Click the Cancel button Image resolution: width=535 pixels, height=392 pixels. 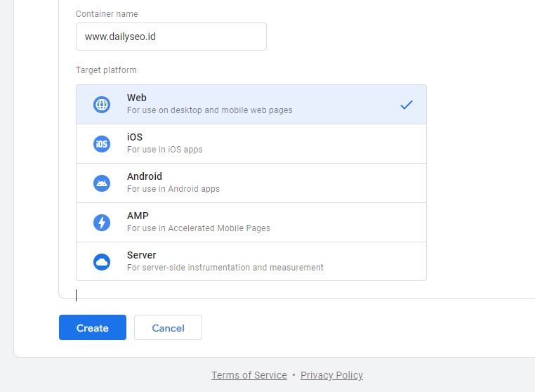[x=168, y=327]
